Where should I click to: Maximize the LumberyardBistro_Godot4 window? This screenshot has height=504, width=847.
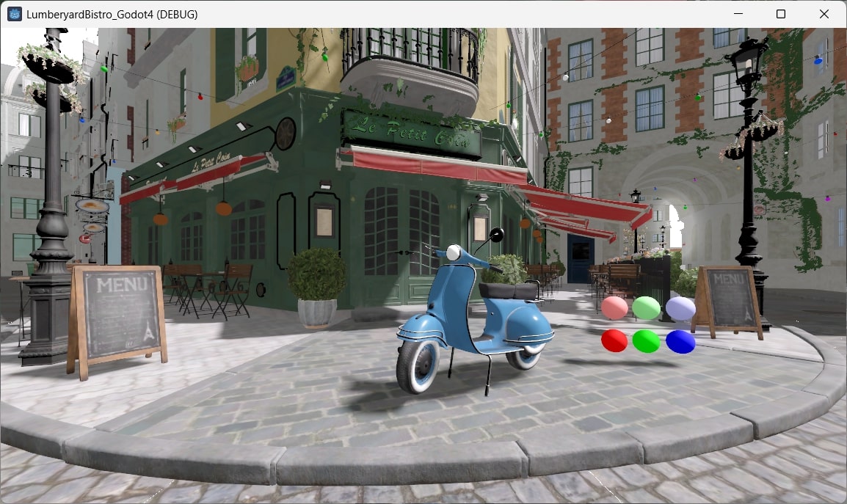pos(781,13)
